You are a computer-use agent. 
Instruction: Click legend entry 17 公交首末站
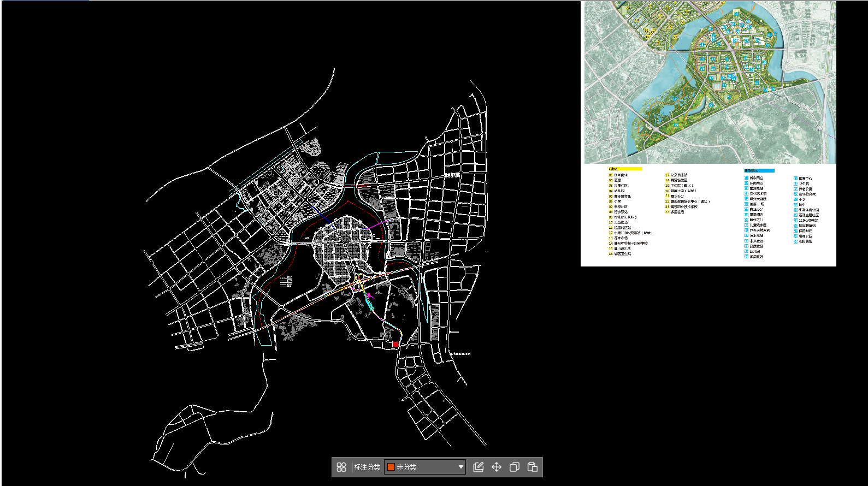click(676, 175)
